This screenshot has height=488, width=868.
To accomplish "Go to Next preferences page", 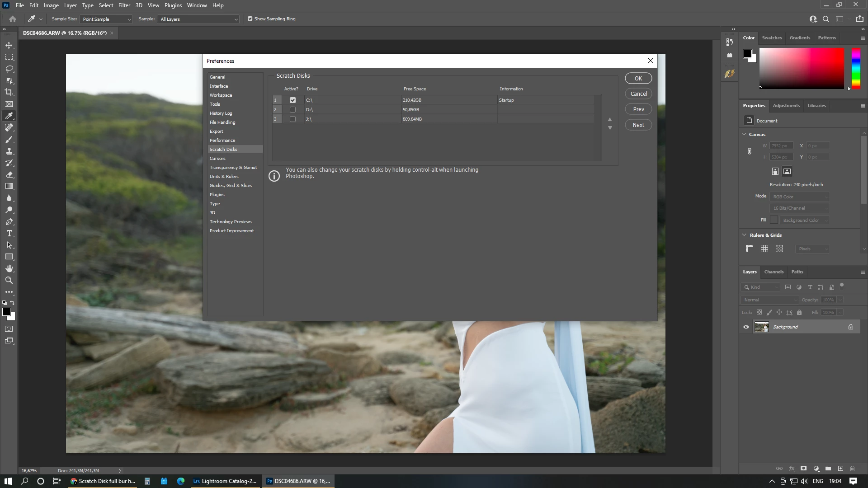I will (x=638, y=125).
